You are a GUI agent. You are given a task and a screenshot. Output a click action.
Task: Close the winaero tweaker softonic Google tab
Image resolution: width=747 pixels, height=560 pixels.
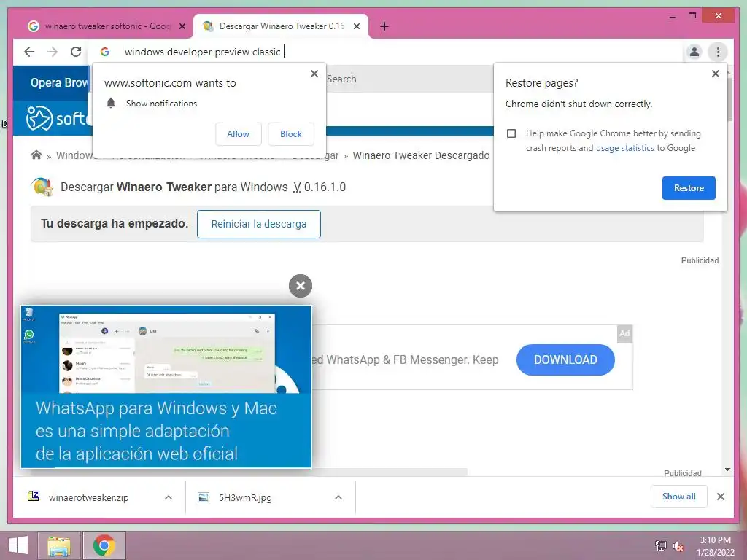point(182,27)
